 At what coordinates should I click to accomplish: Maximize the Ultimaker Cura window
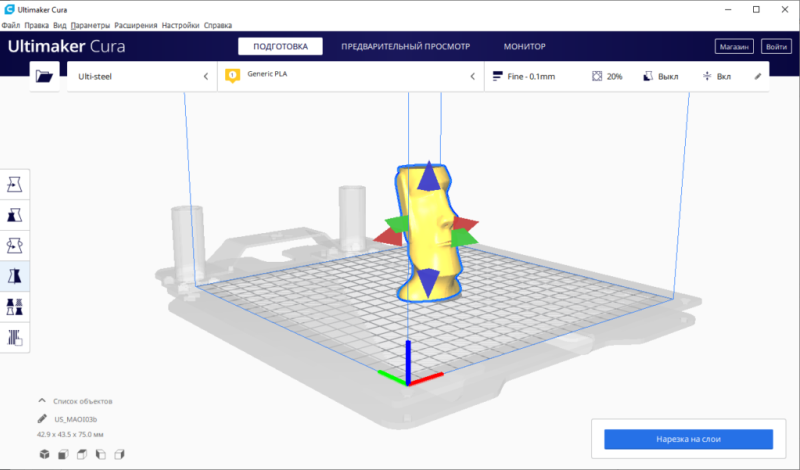[756, 10]
